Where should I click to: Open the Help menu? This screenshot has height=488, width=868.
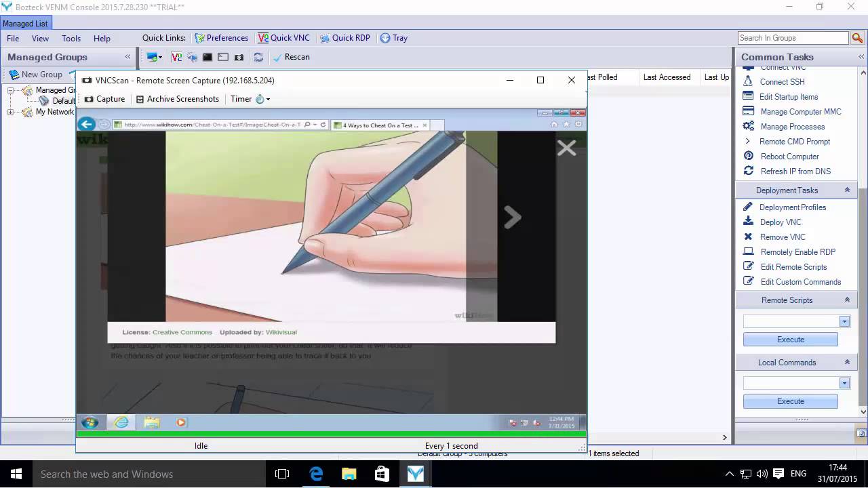click(102, 39)
